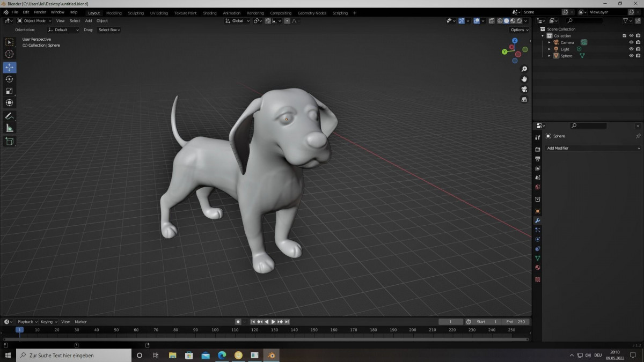Screen dimensions: 644x362
Task: Select the Move tool in the toolbar
Action: click(10, 68)
